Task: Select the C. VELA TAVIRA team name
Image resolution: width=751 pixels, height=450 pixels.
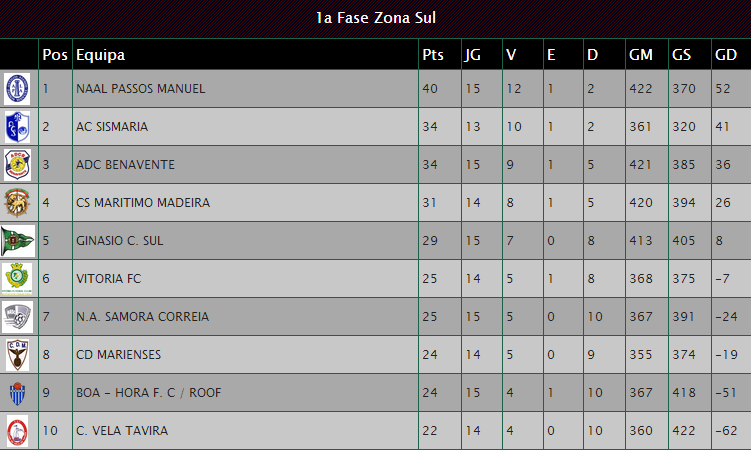Action: pos(122,430)
